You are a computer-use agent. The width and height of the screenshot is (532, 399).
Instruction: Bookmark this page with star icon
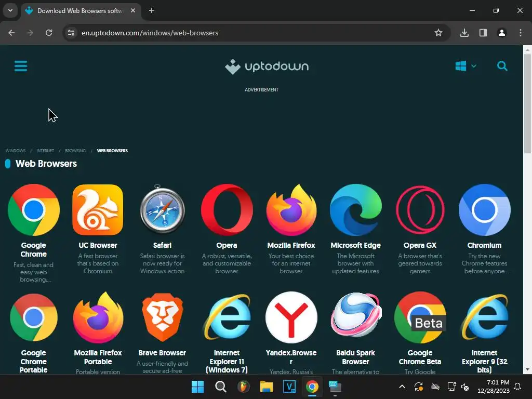coord(438,33)
